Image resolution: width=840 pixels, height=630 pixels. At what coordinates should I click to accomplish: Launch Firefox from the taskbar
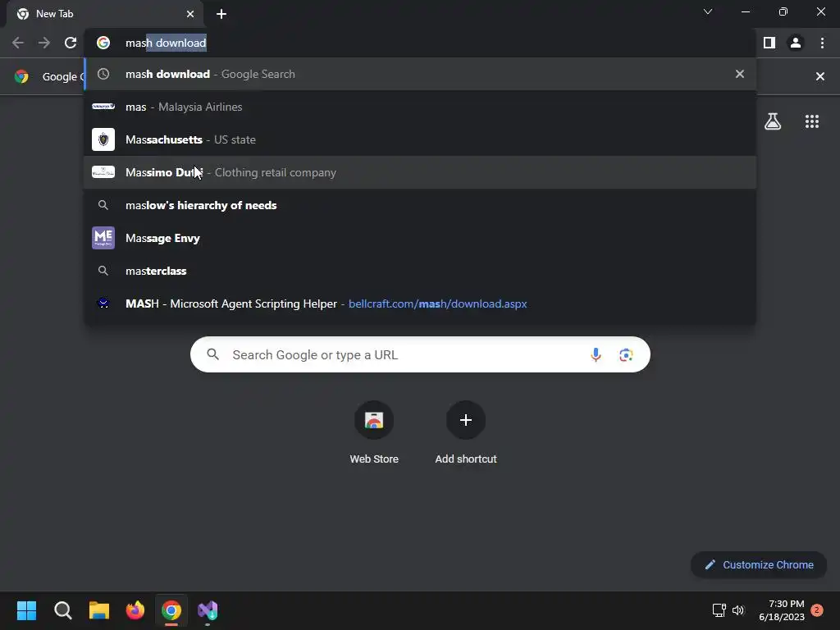(135, 610)
